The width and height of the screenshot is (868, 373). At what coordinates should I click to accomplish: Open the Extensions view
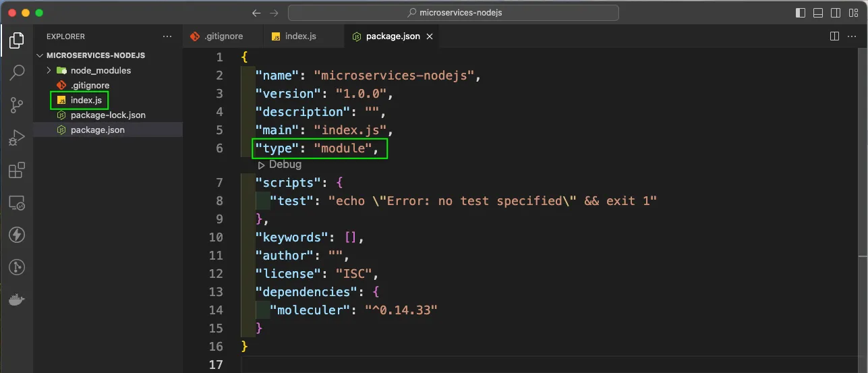pos(17,170)
